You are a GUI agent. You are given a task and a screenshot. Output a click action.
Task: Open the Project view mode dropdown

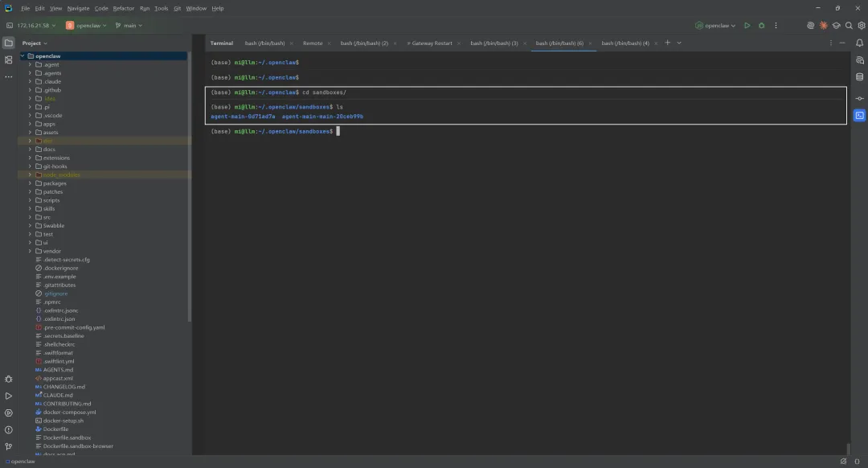[x=35, y=43]
